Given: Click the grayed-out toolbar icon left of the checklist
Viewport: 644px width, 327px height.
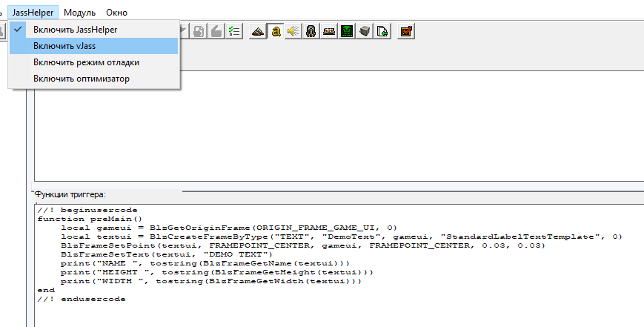Looking at the screenshot, I should click(216, 31).
